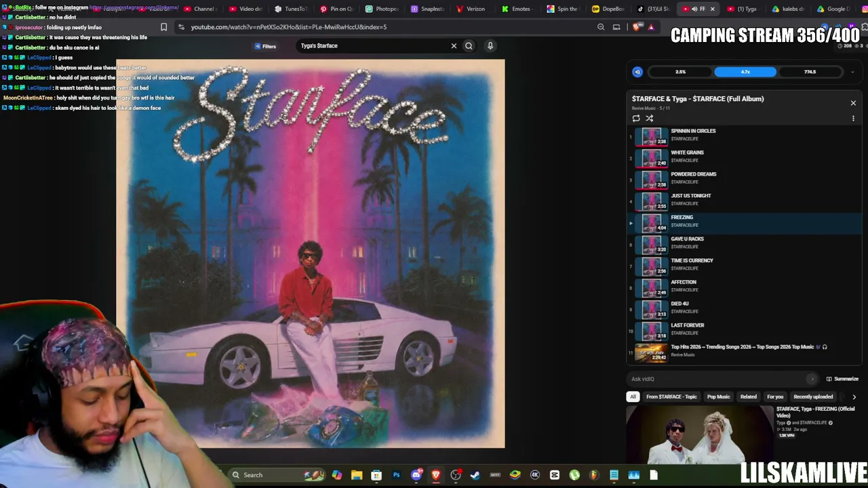The image size is (868, 488).
Task: Show more filter chips with the right arrow
Action: (854, 397)
